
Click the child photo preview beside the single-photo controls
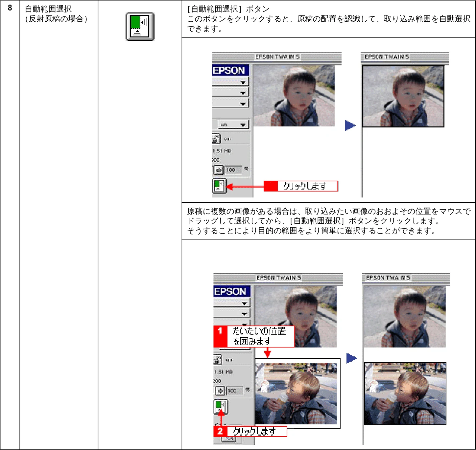(294, 96)
